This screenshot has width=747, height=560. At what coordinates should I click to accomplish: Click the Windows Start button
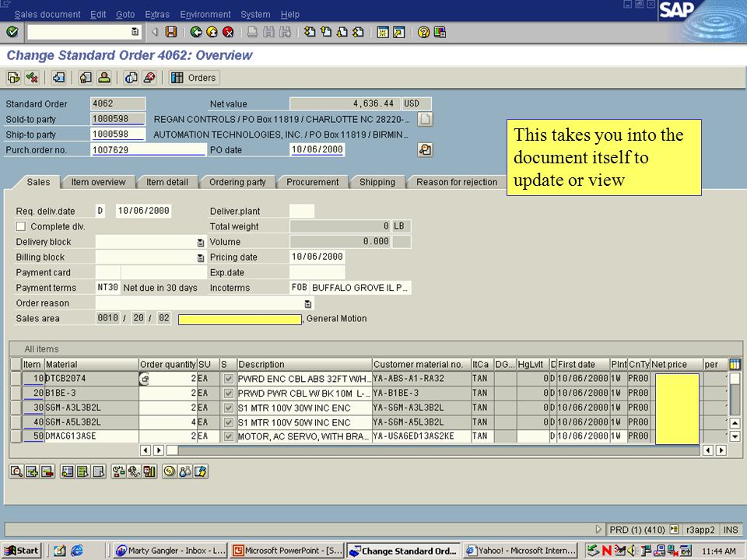pyautogui.click(x=22, y=551)
